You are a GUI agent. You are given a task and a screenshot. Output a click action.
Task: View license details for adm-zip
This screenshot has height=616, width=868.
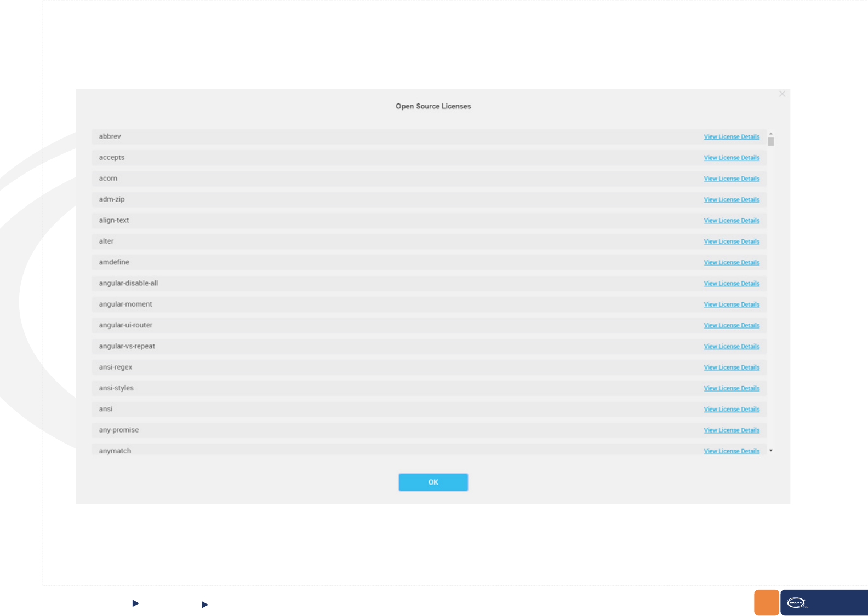tap(732, 199)
